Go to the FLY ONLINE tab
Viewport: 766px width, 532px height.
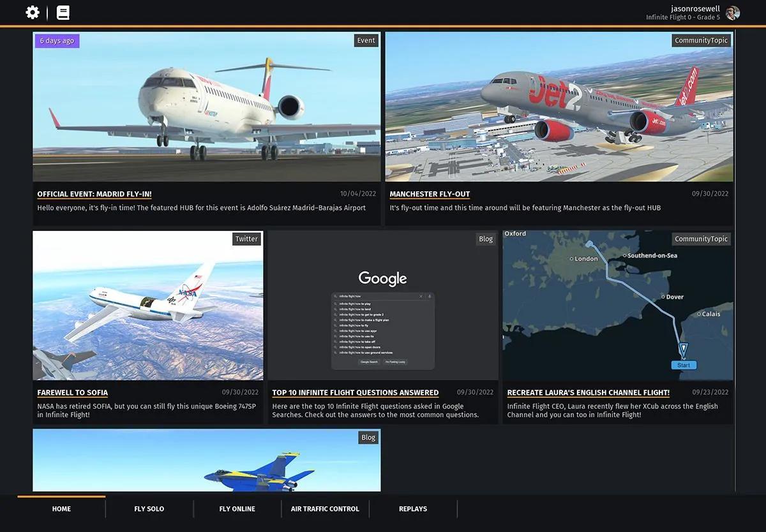click(x=237, y=509)
